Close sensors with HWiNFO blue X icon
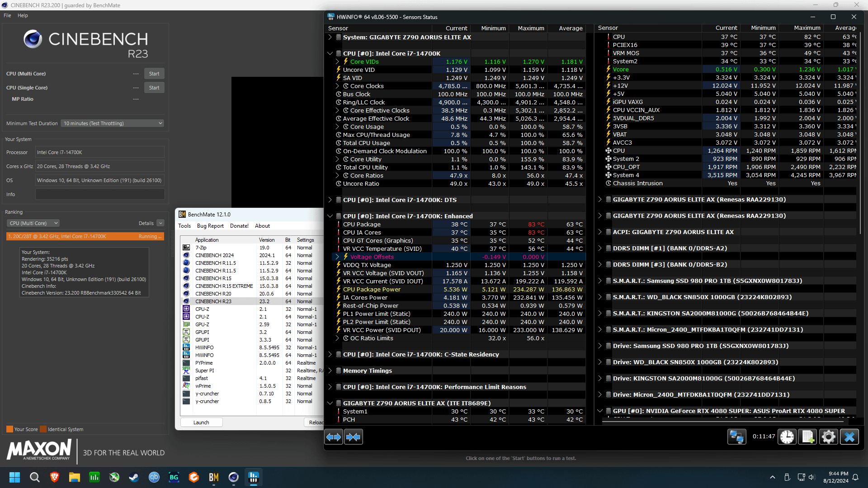The width and height of the screenshot is (868, 488). 849,437
